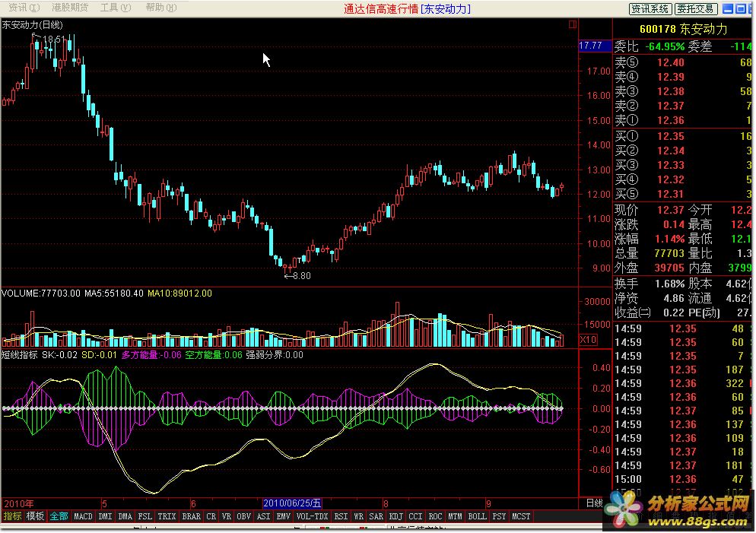The height and width of the screenshot is (533, 756).
Task: Click the 卖① ask price 12.36
Action: click(x=670, y=120)
